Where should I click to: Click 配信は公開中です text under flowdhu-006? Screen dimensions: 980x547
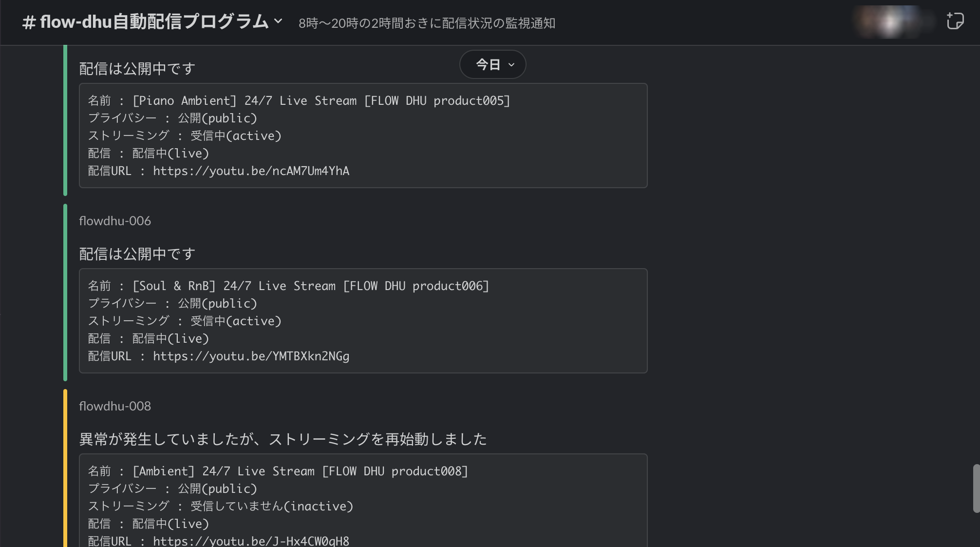tap(137, 254)
